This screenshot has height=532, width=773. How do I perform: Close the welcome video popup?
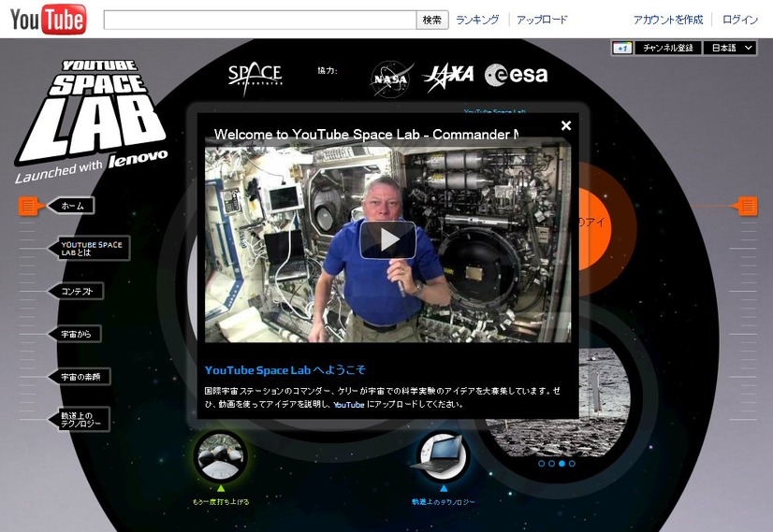point(566,125)
